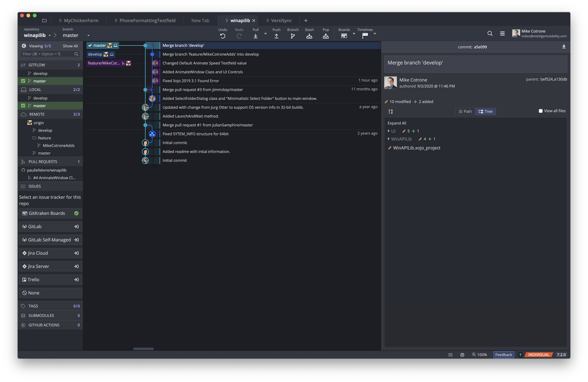Click the Show All button
Image resolution: width=588 pixels, height=382 pixels.
point(70,46)
